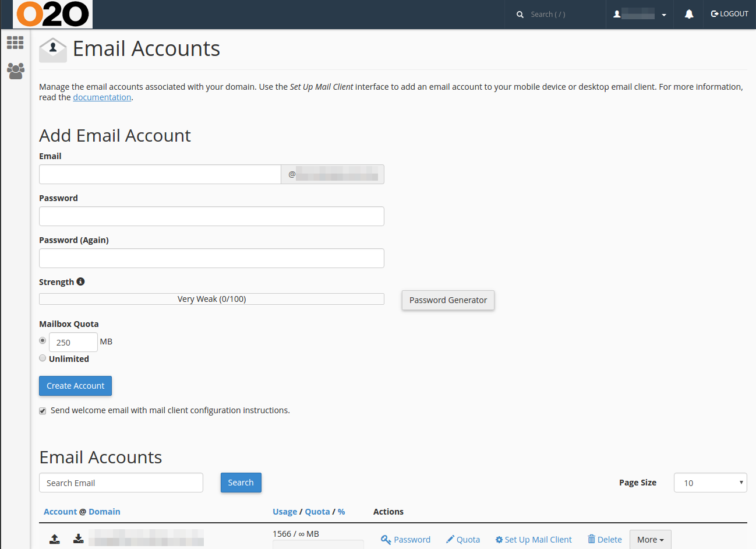This screenshot has height=549, width=756.
Task: Select the Unlimited mailbox quota option
Action: click(43, 358)
